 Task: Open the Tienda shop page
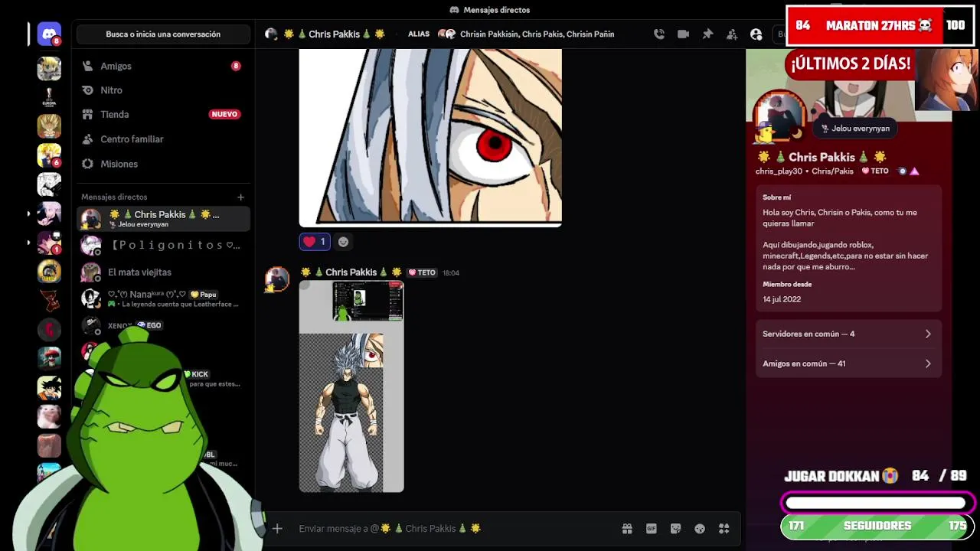[163, 114]
